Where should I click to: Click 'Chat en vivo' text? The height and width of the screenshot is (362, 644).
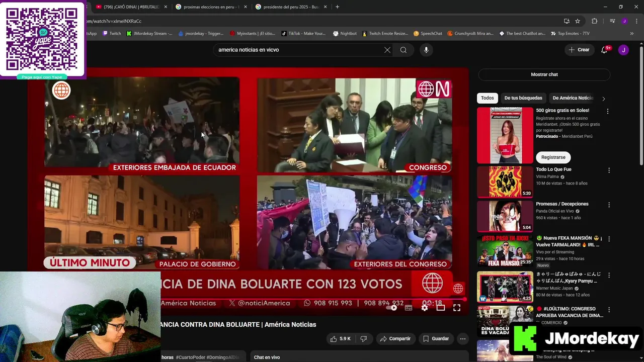267,357
